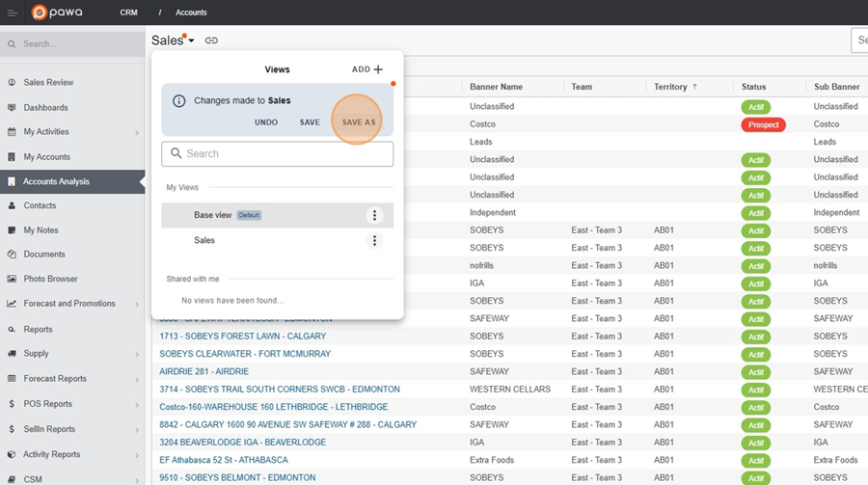Toggle the Sales view dropdown arrow

pyautogui.click(x=192, y=40)
